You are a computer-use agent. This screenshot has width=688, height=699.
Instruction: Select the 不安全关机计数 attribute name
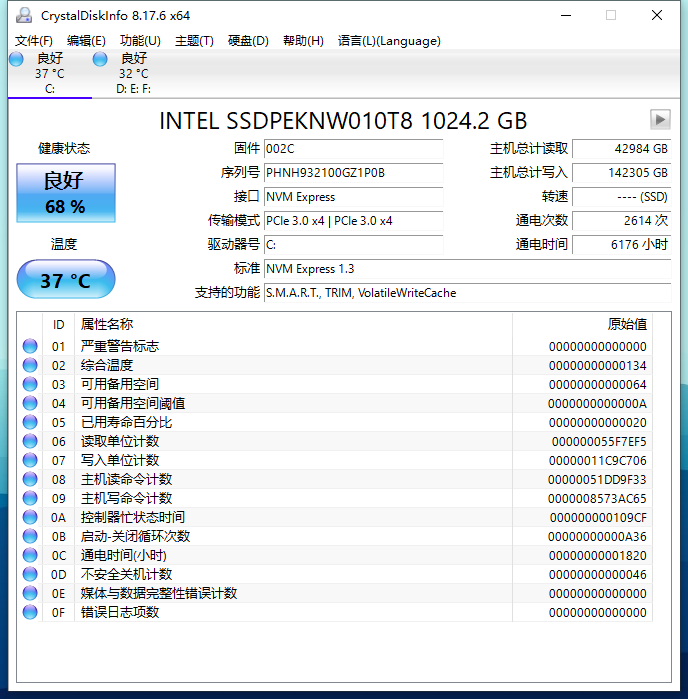(126, 574)
